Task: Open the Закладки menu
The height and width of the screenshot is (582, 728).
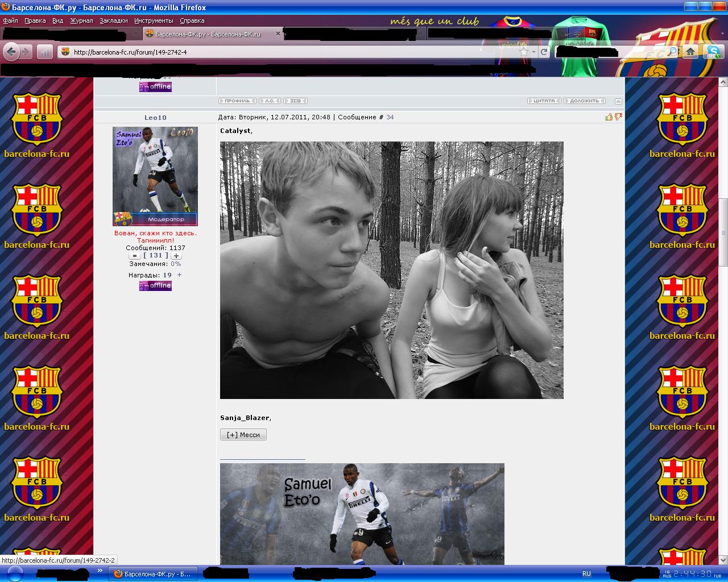Action: (x=114, y=20)
